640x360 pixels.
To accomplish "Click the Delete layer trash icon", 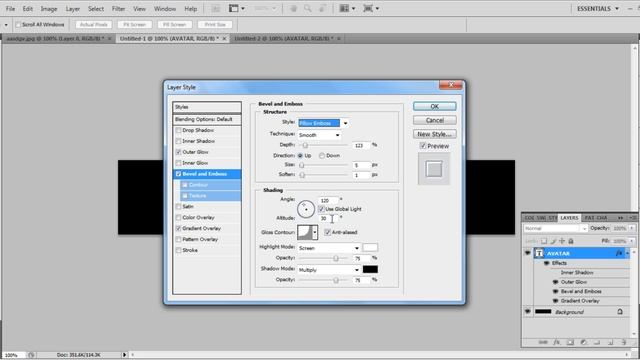I will pos(623,342).
